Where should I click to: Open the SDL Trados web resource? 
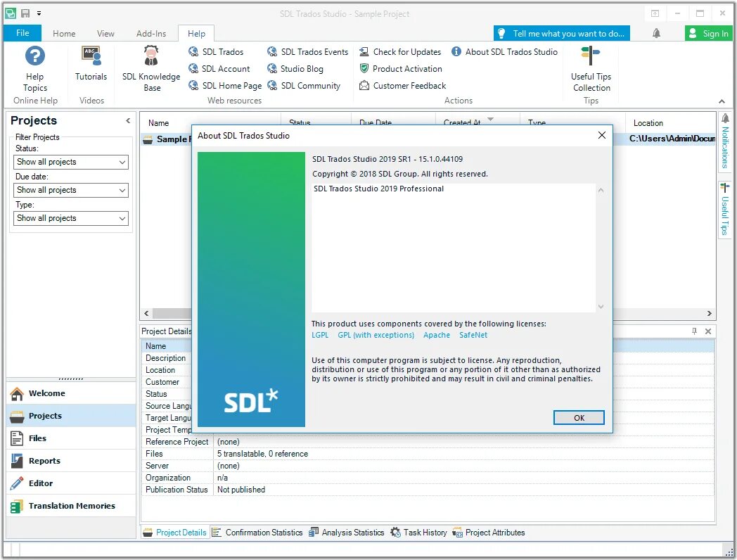click(216, 52)
